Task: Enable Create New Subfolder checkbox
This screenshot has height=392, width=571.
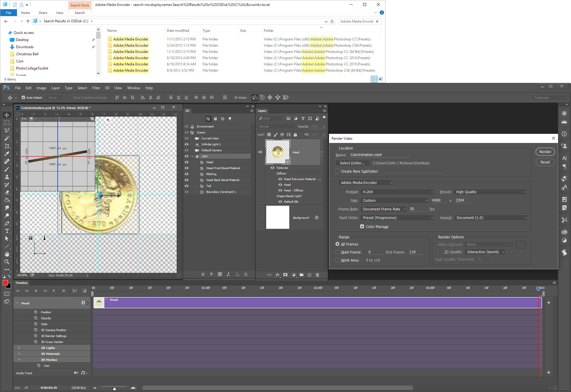Action: click(x=337, y=171)
